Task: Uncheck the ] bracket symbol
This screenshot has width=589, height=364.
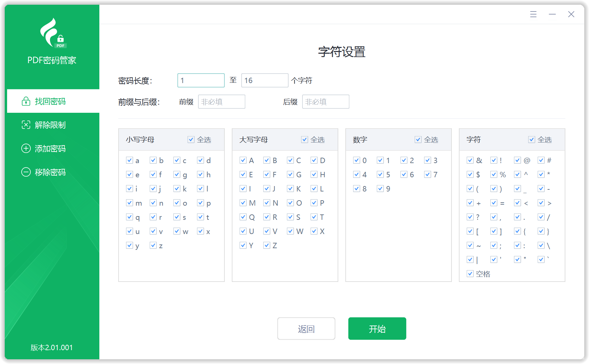Action: pos(494,231)
